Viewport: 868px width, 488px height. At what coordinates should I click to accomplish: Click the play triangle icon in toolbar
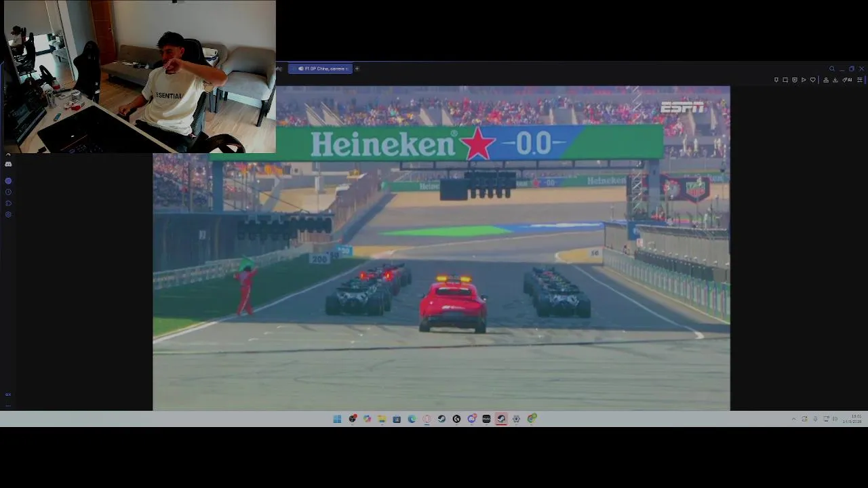coord(804,80)
